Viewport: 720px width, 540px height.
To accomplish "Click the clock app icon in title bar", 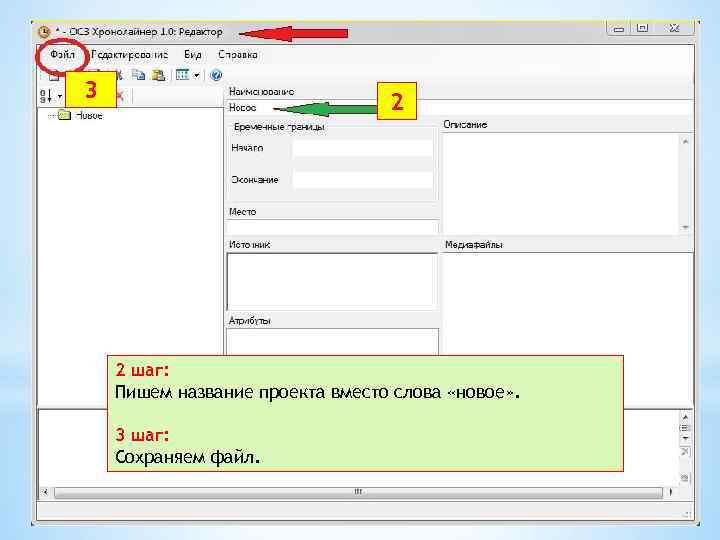I will [x=44, y=32].
